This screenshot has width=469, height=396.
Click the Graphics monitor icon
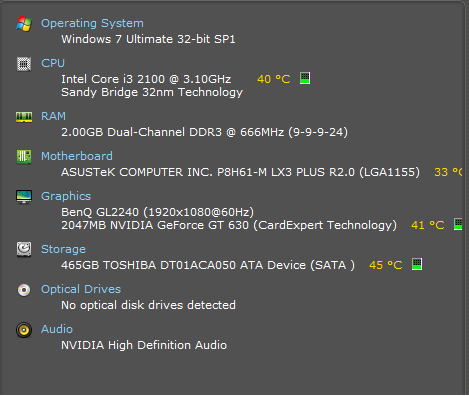click(24, 197)
